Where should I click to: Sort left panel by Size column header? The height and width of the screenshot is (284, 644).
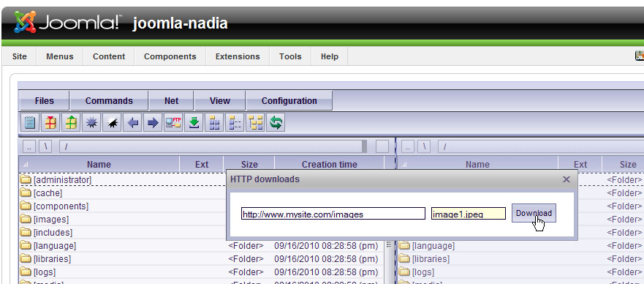pos(249,165)
